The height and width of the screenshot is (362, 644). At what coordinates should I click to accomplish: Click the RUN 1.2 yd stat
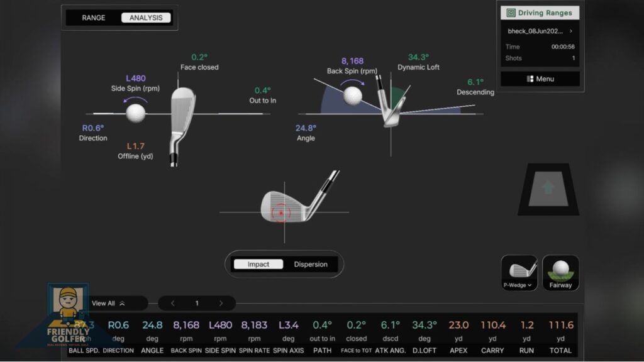point(526,337)
